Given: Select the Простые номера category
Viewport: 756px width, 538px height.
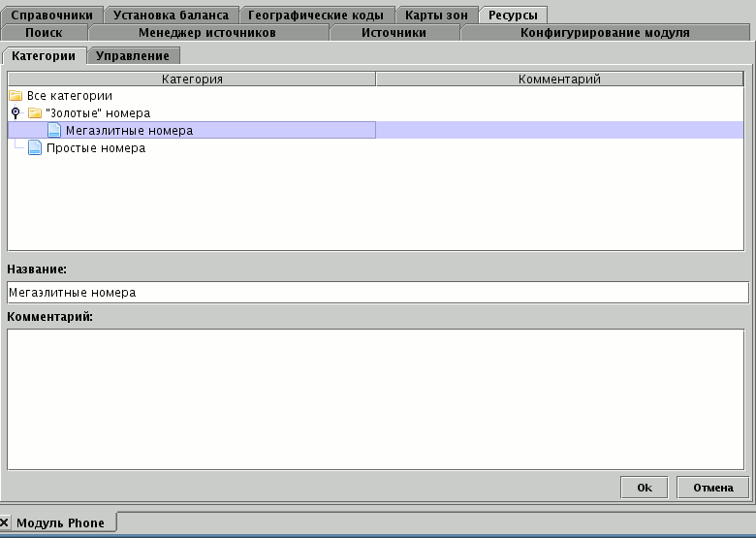Looking at the screenshot, I should [x=96, y=148].
